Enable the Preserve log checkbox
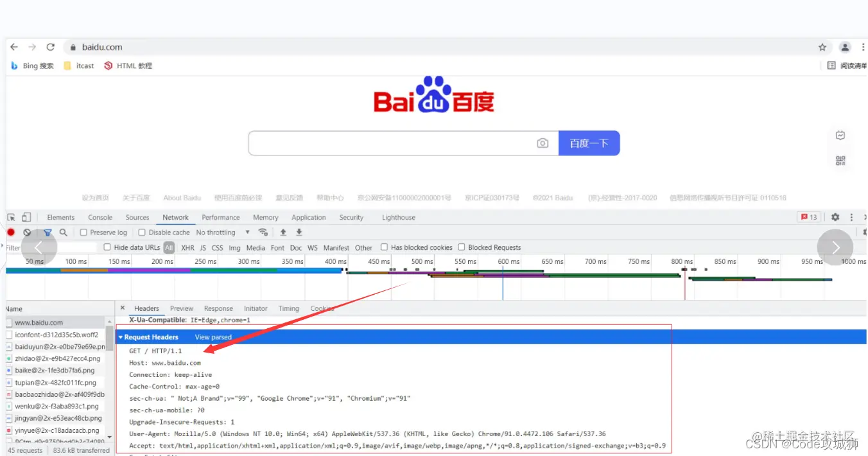The height and width of the screenshot is (456, 868). point(83,232)
